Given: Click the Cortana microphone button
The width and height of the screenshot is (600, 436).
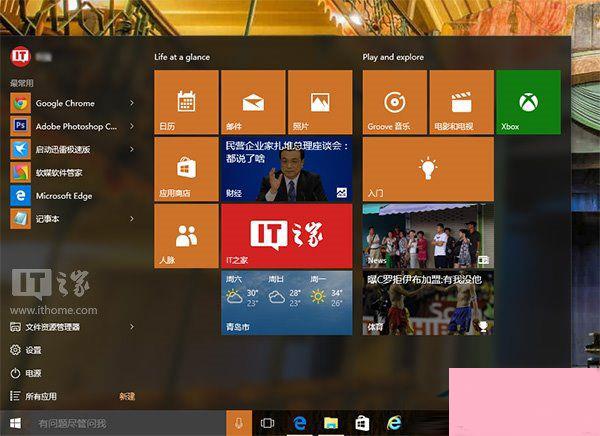Looking at the screenshot, I should (239, 423).
